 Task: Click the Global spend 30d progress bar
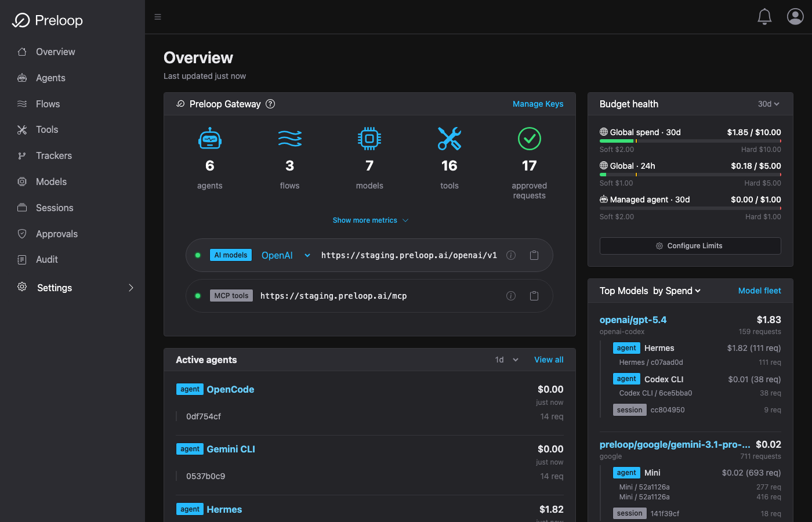[x=690, y=141]
